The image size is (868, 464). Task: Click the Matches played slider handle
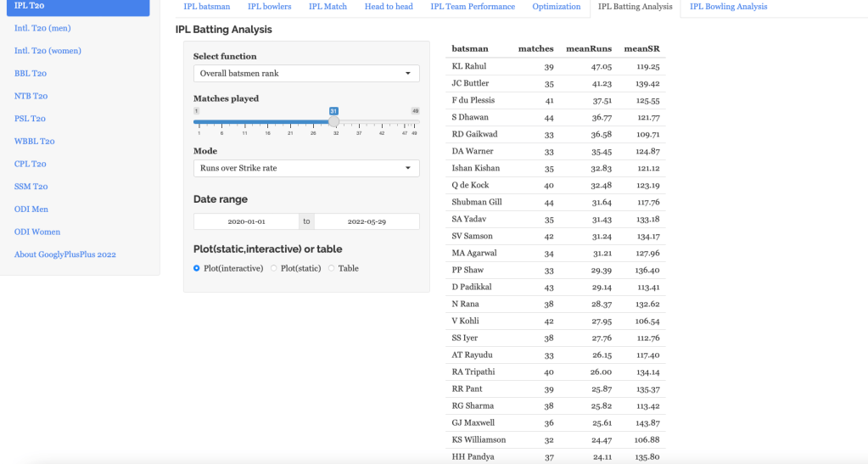(334, 121)
